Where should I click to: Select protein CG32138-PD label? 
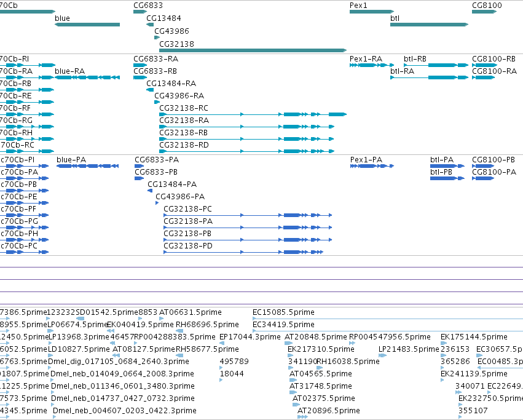(188, 246)
